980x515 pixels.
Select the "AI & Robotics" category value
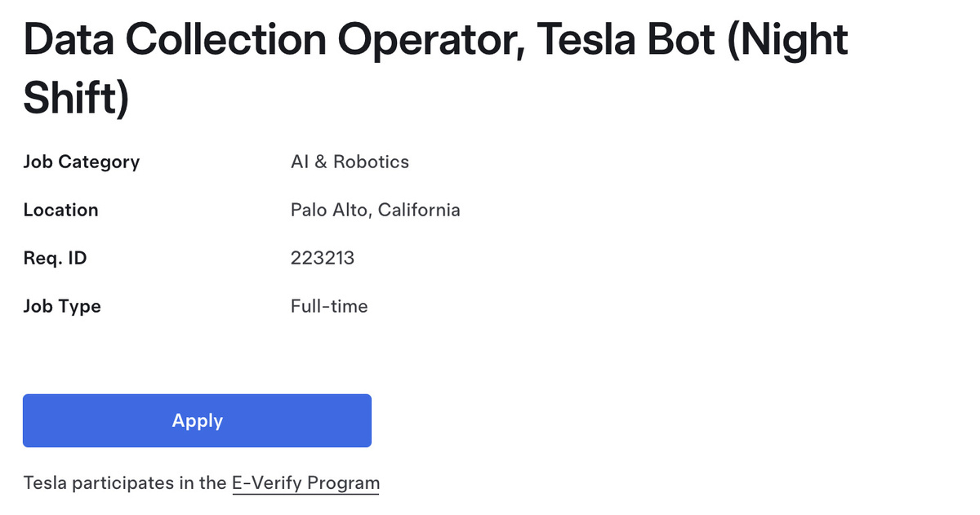tap(350, 162)
